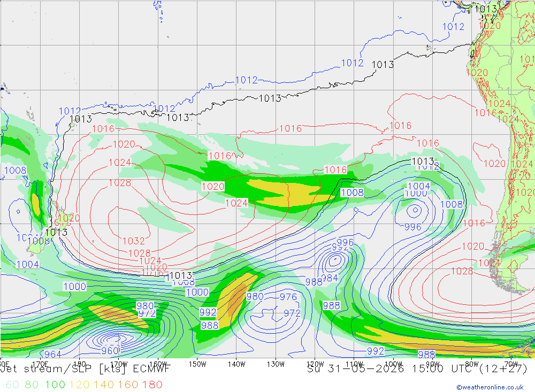Screen dimensions: 535x392
Task: Click the 1020 label near 145W
Action: (x=213, y=187)
